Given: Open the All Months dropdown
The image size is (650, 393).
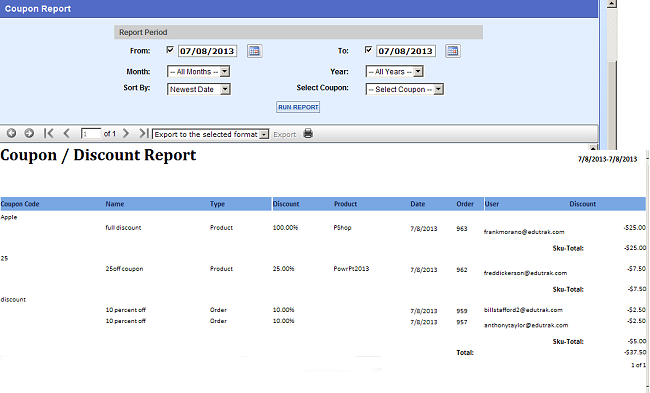Looking at the screenshot, I should tap(198, 71).
